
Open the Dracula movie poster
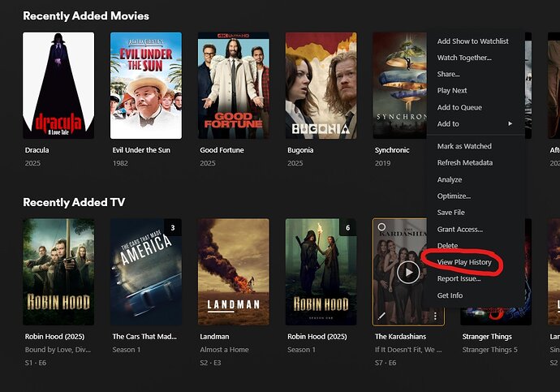58,85
